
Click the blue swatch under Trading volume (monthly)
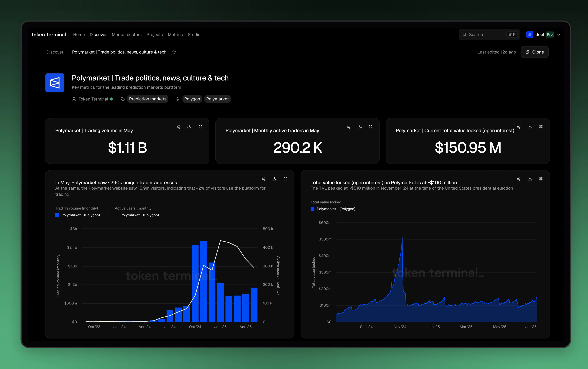57,215
